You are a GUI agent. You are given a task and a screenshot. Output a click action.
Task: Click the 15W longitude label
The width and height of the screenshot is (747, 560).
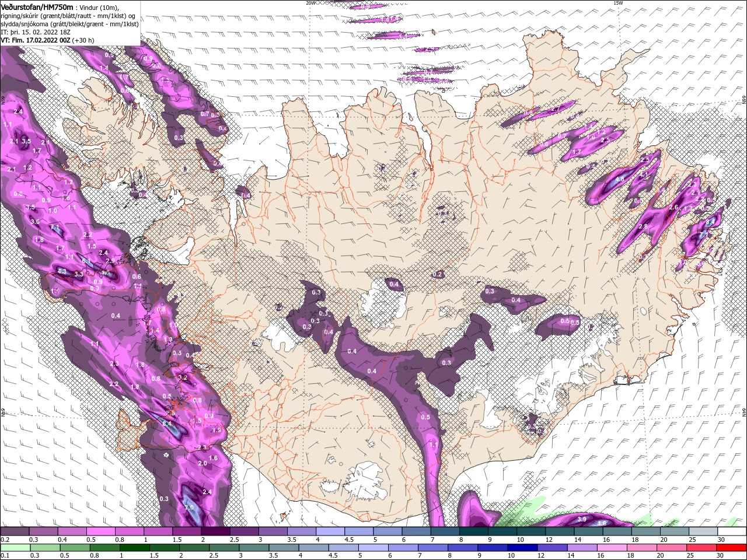(618, 3)
